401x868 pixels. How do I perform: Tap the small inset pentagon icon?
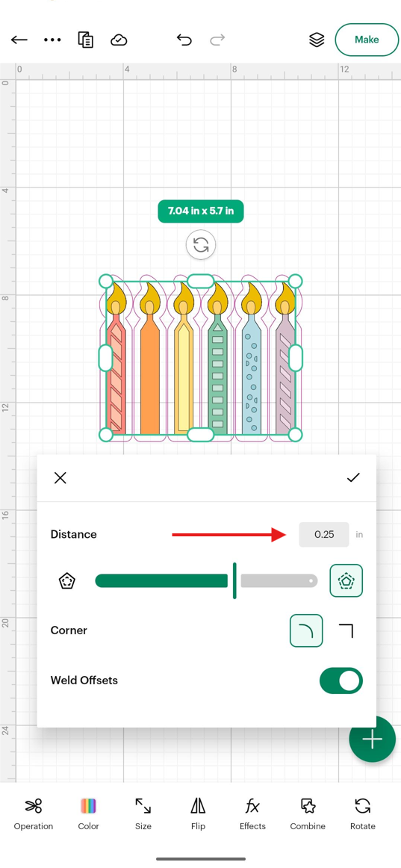click(67, 580)
